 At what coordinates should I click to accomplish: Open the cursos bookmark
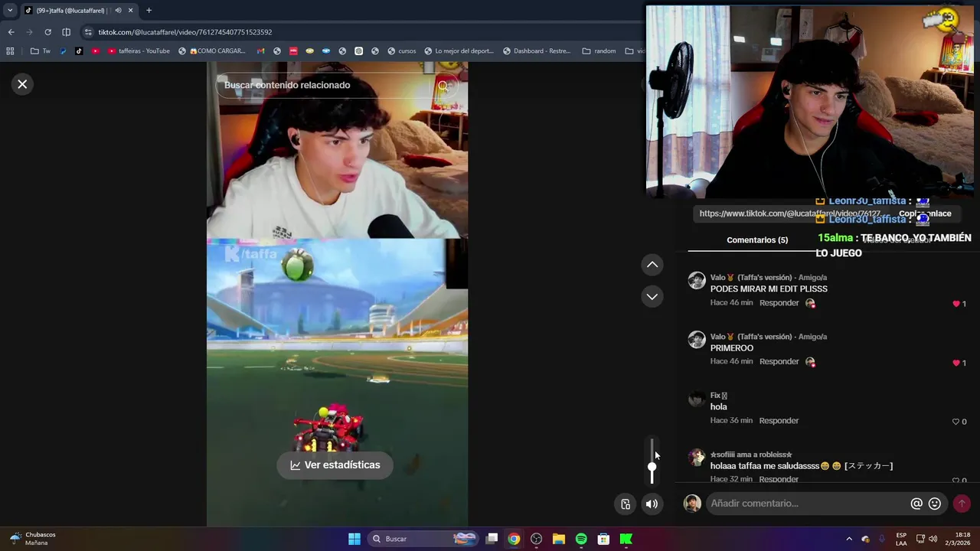tap(402, 51)
